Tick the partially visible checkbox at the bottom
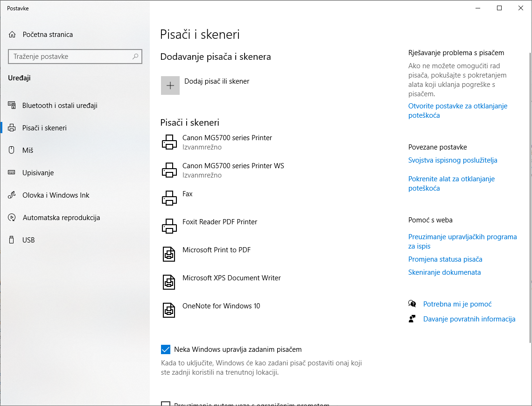The width and height of the screenshot is (532, 406). [165, 404]
